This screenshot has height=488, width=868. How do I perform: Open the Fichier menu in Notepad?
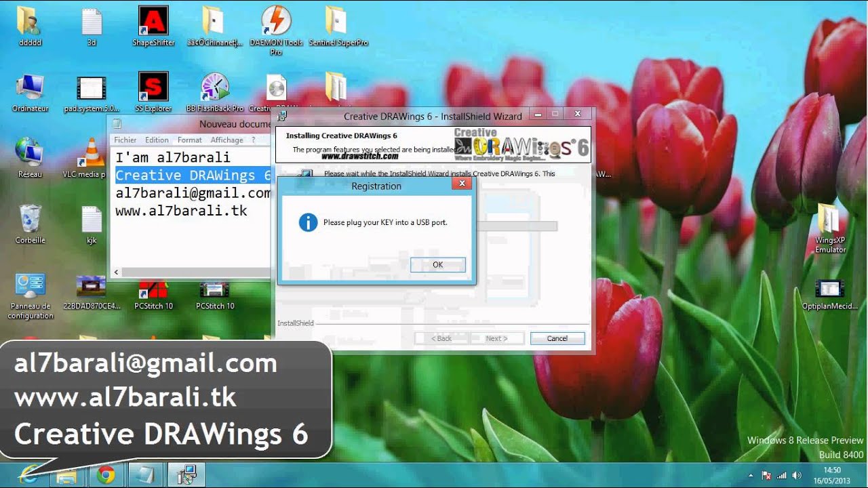[125, 140]
